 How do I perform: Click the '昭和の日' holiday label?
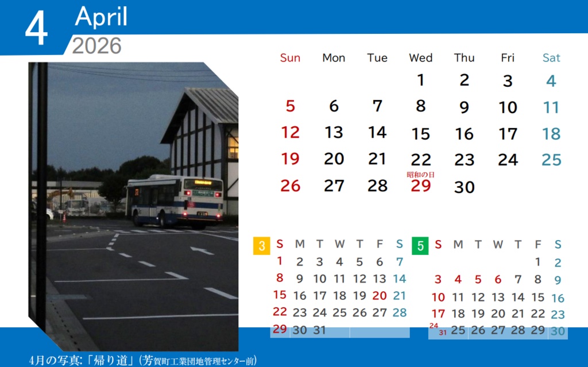click(x=421, y=175)
